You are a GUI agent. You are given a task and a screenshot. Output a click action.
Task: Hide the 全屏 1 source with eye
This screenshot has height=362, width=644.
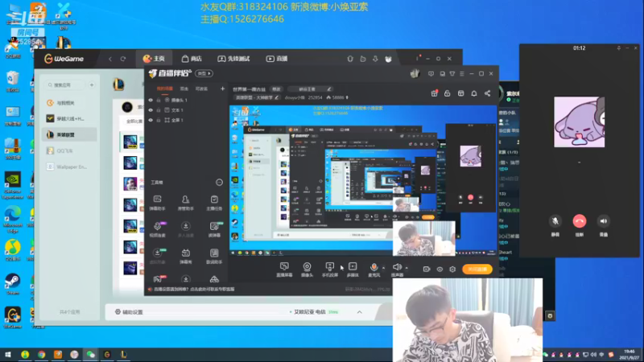[151, 120]
